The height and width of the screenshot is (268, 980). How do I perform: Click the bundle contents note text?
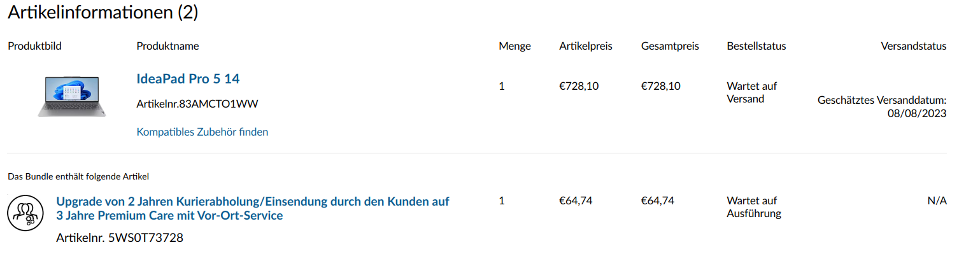click(x=78, y=176)
